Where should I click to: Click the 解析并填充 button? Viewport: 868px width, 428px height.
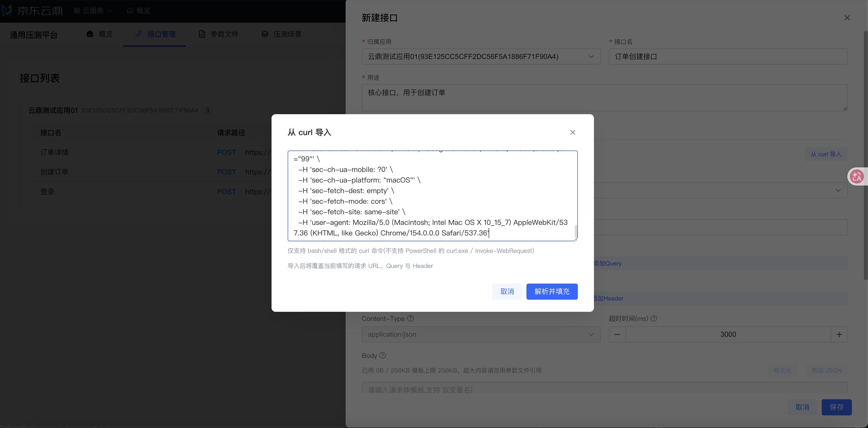click(552, 291)
